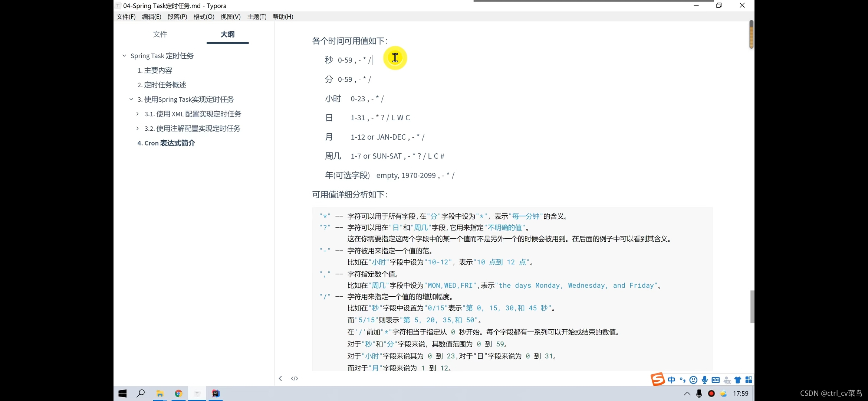
Task: Go to 2. 定时任务概述 outline entry
Action: click(162, 85)
